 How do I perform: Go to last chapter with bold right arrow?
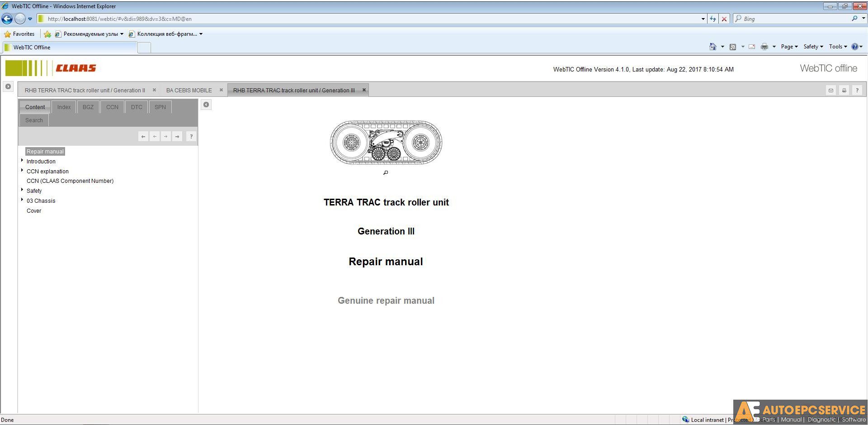(177, 136)
